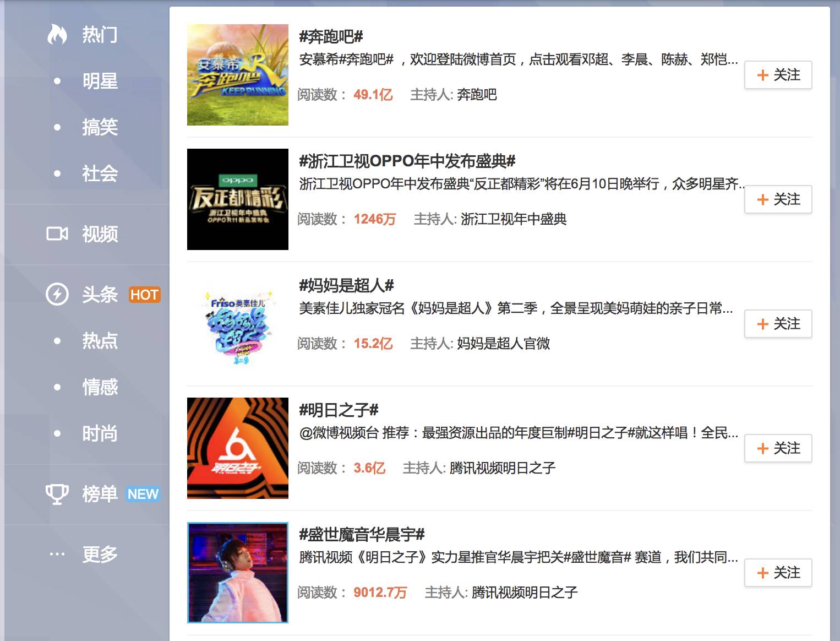Open host link 奔跑吧
Viewport: 840px width, 641px height.
[x=477, y=95]
